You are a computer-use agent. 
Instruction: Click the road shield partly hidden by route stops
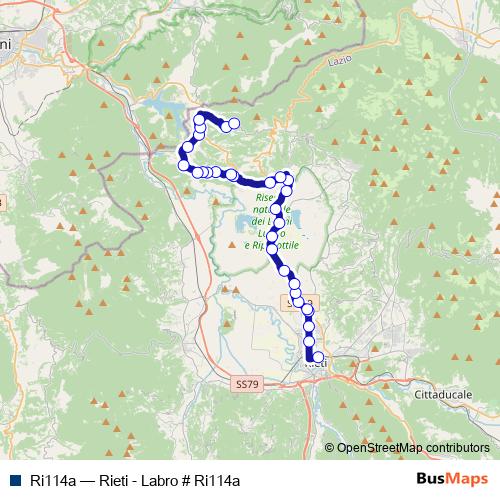(300, 303)
